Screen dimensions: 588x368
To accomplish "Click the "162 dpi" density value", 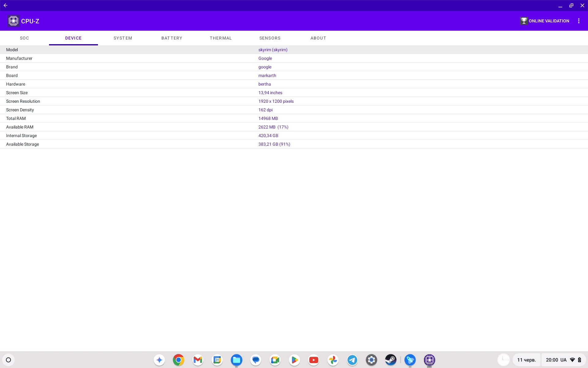I will click(266, 110).
